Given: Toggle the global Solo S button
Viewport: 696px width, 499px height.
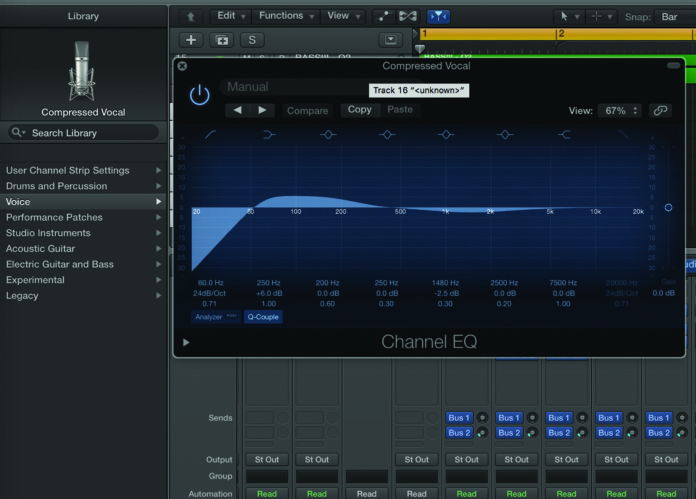Looking at the screenshot, I should (252, 40).
